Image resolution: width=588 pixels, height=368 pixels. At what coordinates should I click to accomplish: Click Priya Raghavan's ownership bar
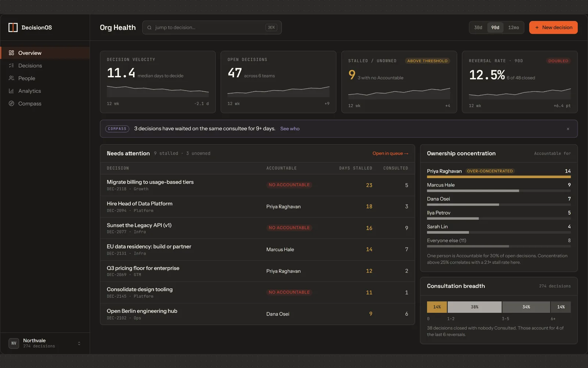[x=499, y=177]
